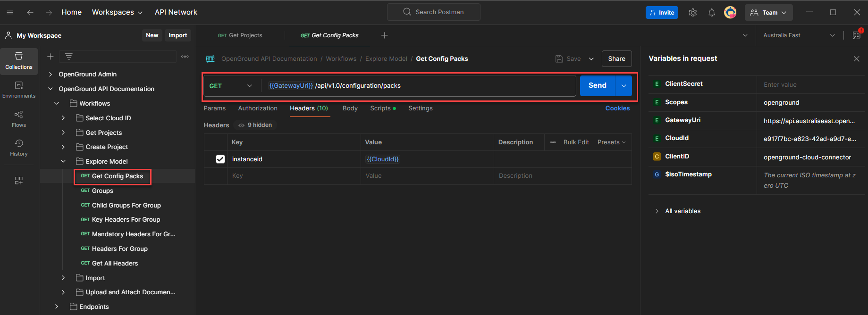This screenshot has width=868, height=315.
Task: Click the HTTP request type icon in breadcrumb
Action: [x=211, y=59]
